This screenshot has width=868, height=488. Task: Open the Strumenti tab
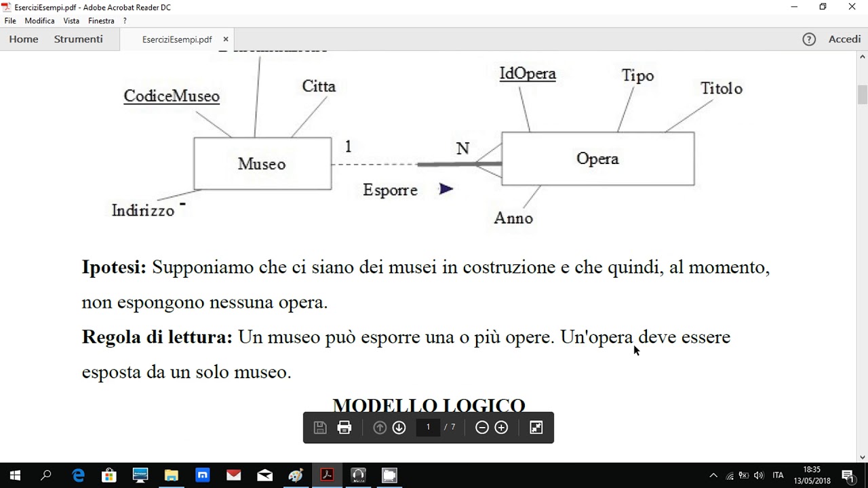pyautogui.click(x=79, y=39)
